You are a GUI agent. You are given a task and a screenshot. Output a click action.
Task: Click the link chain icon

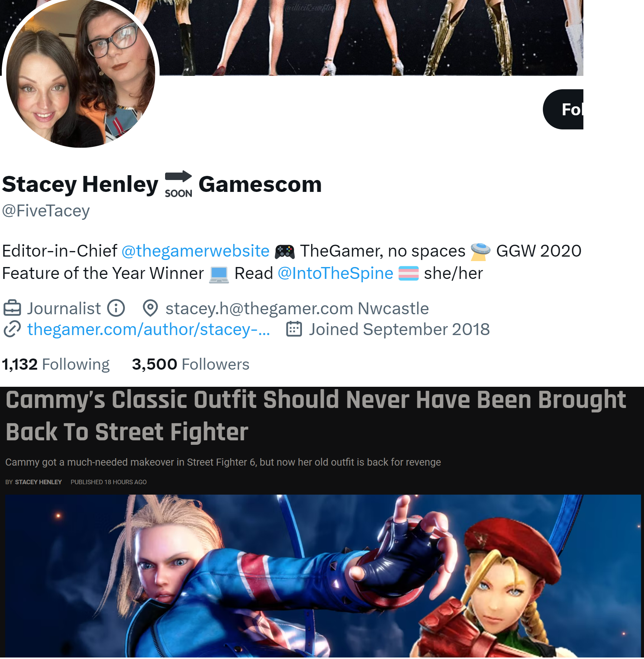(12, 329)
